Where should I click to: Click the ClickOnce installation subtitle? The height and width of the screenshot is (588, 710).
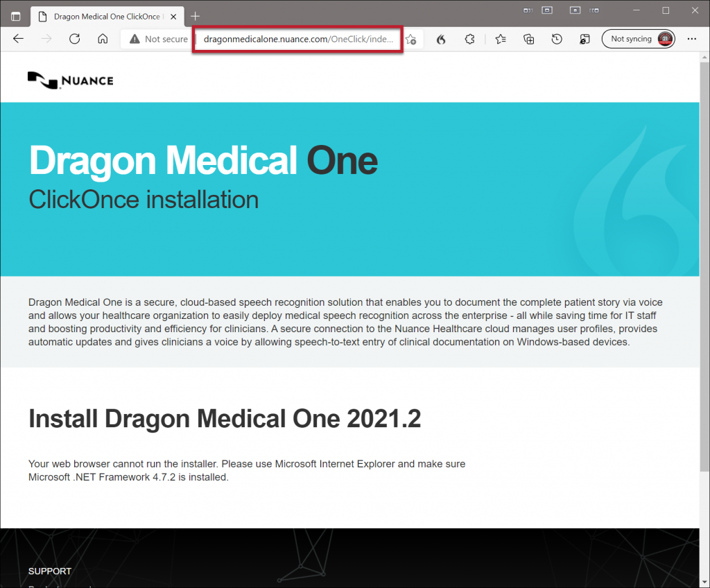coord(144,200)
